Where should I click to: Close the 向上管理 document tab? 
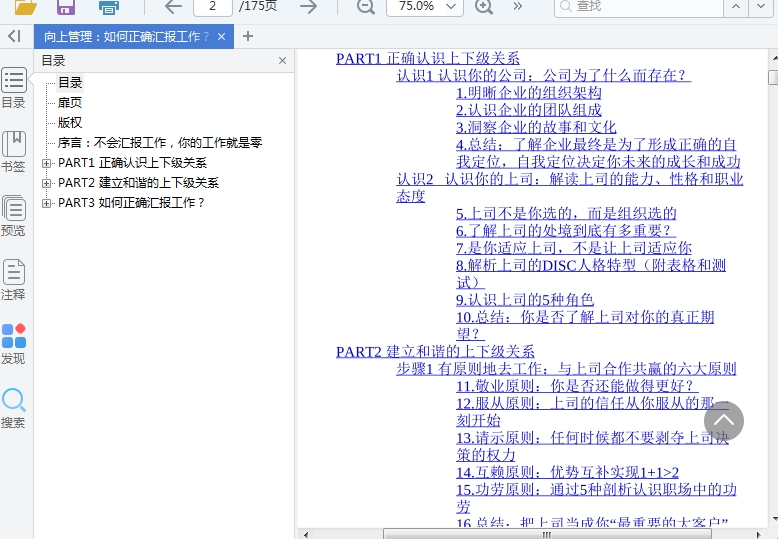[221, 37]
